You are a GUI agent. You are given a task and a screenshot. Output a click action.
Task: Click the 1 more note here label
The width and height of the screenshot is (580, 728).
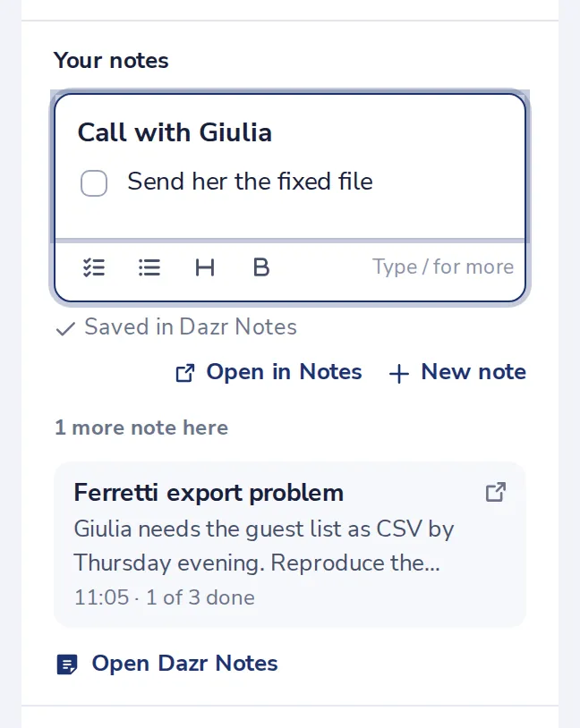click(141, 427)
